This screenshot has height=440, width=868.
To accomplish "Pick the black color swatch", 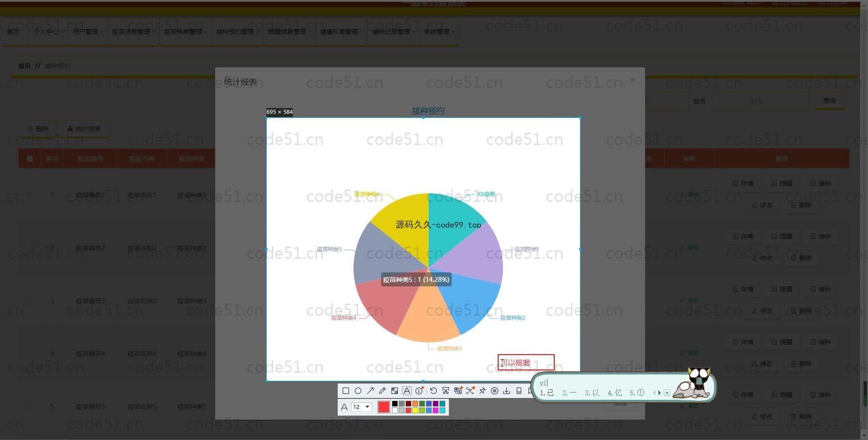I will (x=395, y=404).
